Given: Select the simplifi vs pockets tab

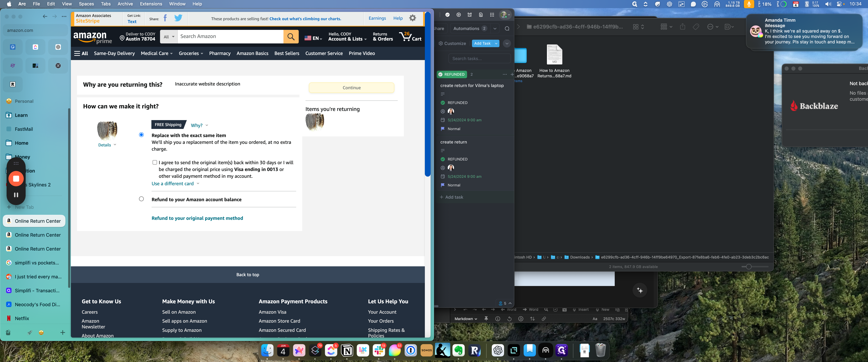Looking at the screenshot, I should click(34, 263).
